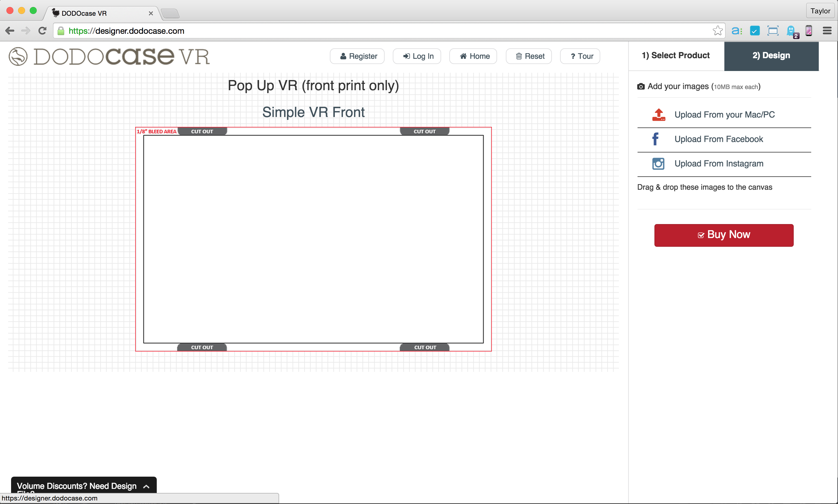838x504 pixels.
Task: Switch to the 1) Select Product tab
Action: [675, 55]
